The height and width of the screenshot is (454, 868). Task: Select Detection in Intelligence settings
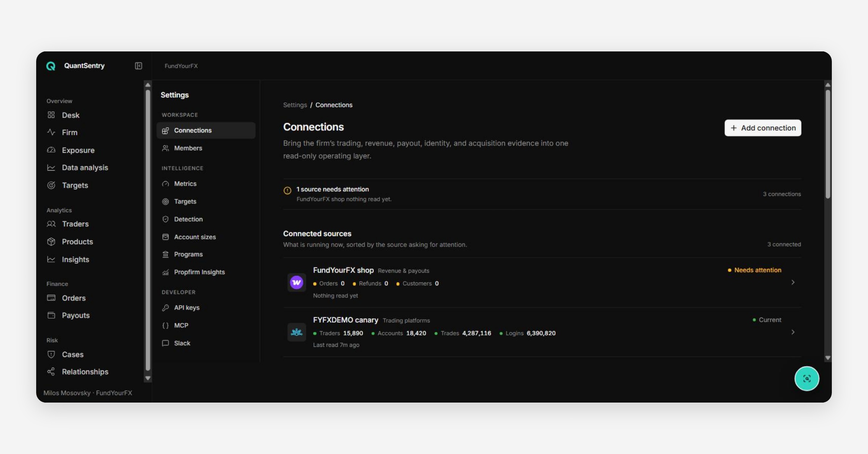click(206, 219)
